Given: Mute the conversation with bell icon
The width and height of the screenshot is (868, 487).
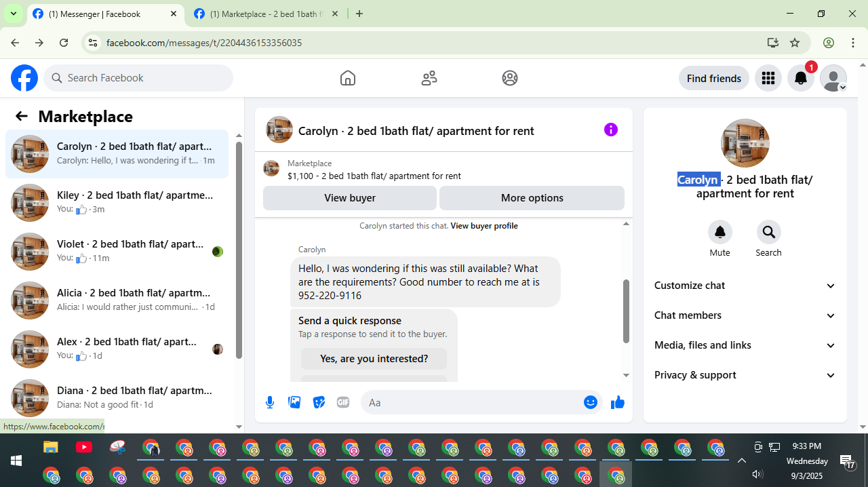Looking at the screenshot, I should pos(720,232).
